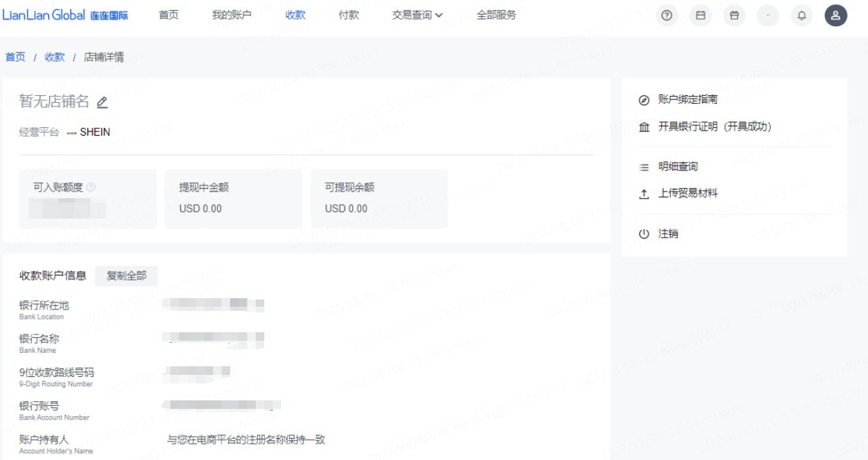Select the 收款 tab in the top navigation bar
868x460 pixels.
click(295, 15)
